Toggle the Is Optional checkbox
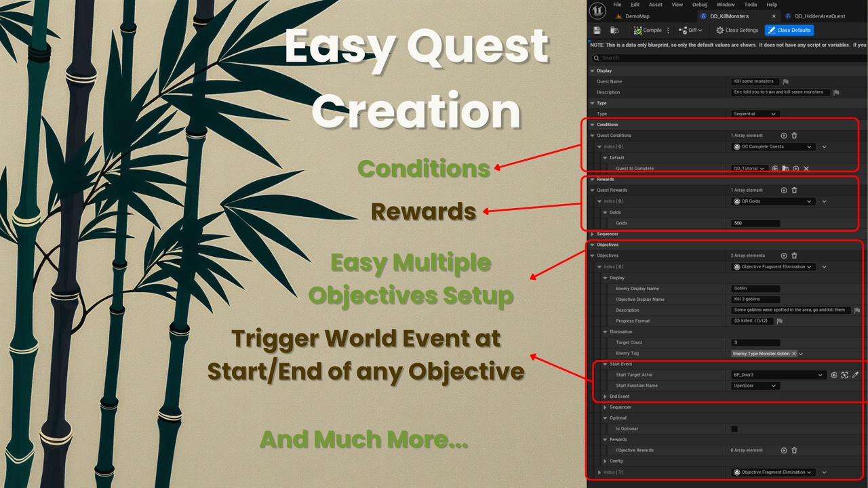Viewport: 868px width, 488px height. point(734,429)
